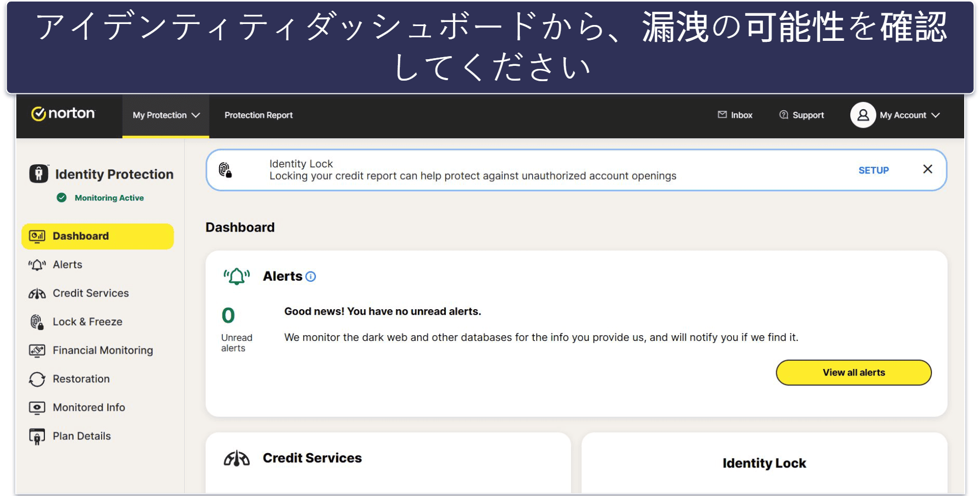Viewport: 980px width, 496px height.
Task: Click the Credit Services gauge sidebar icon
Action: (x=37, y=293)
